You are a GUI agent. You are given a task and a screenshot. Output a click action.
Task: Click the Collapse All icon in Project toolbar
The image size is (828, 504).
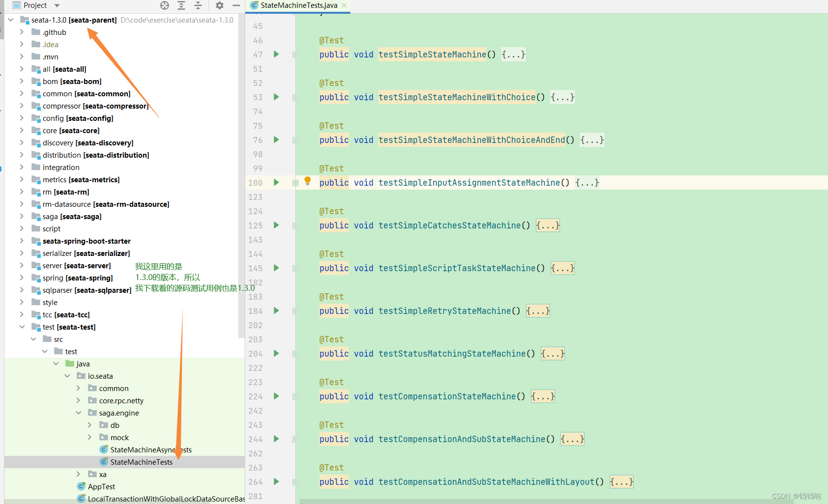[x=198, y=5]
